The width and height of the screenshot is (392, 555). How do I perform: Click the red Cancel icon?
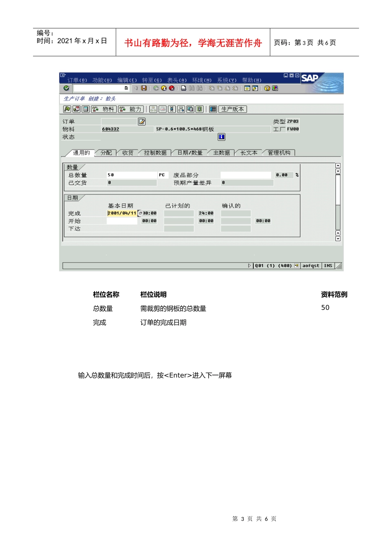[172, 88]
